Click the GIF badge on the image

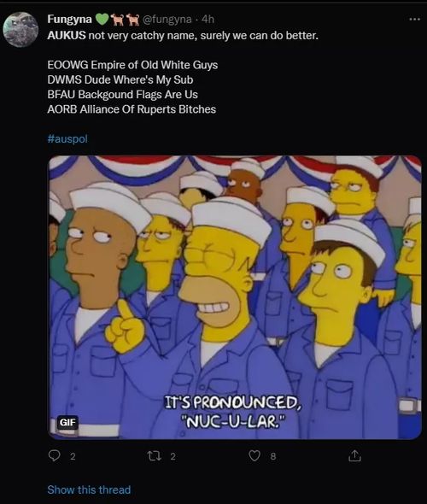tap(67, 422)
